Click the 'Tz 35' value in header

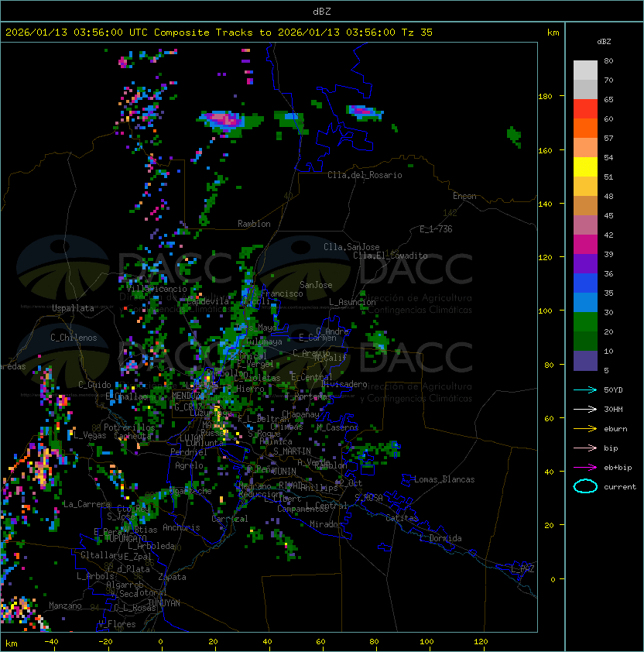click(x=417, y=33)
